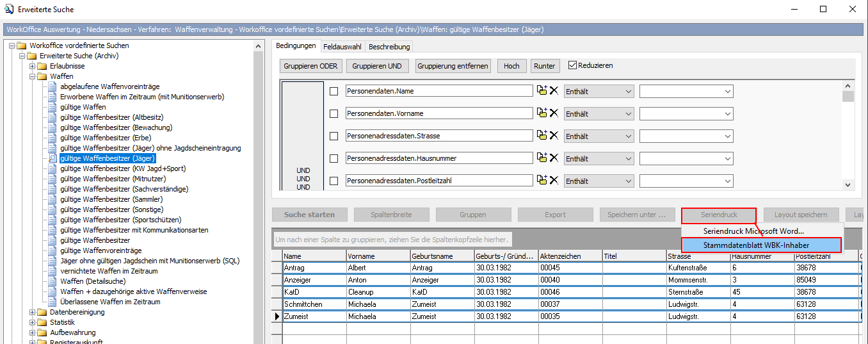Screen dimensions: 868x344
Task: Click the Statistik folder icon in tree
Action: coord(42,322)
